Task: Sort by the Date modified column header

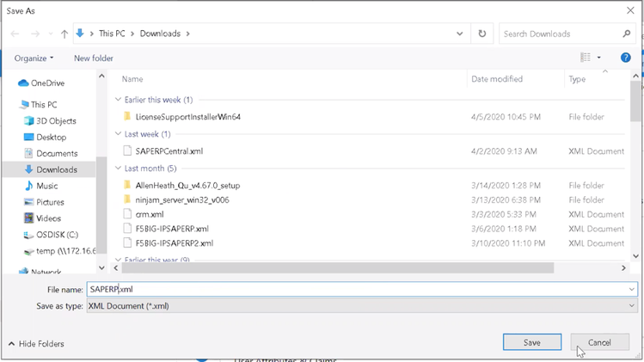Action: point(497,79)
